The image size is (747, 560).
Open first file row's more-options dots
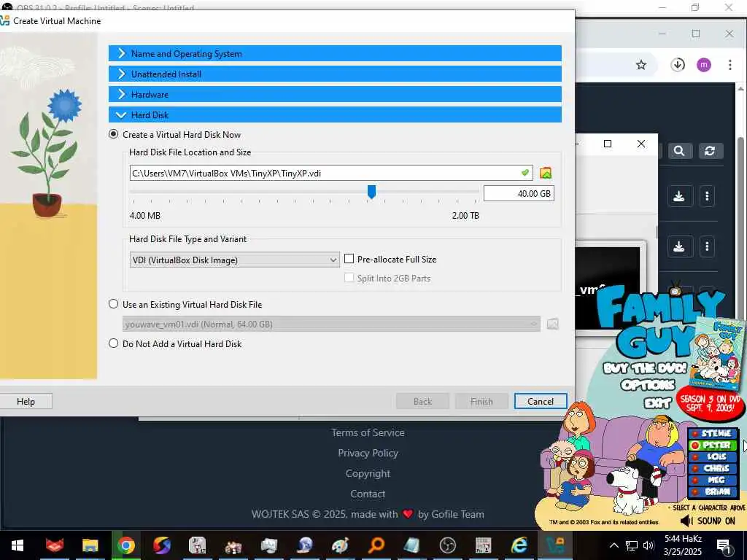[707, 195]
